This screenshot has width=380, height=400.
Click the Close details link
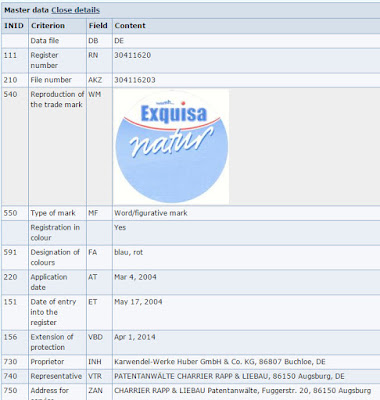coord(75,10)
